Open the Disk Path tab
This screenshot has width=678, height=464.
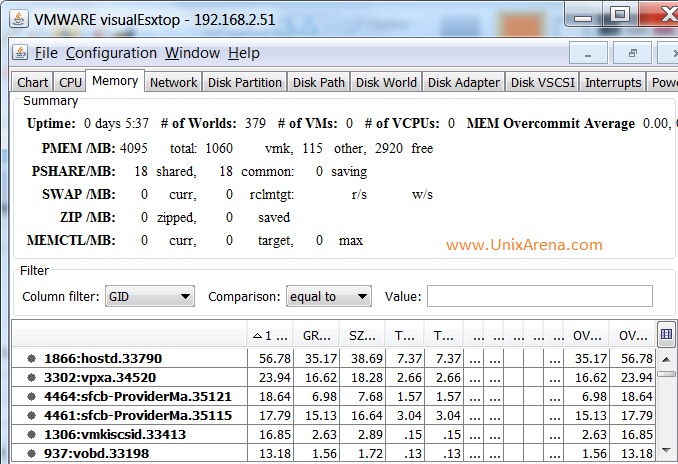click(319, 82)
